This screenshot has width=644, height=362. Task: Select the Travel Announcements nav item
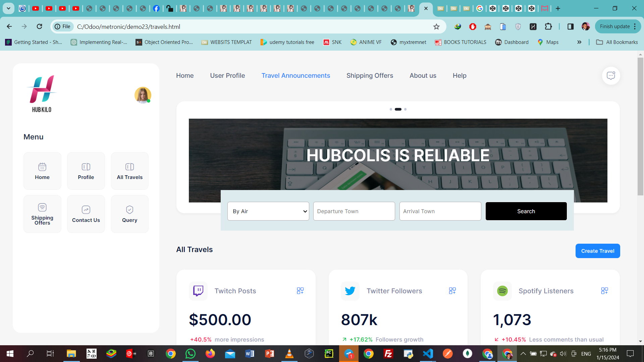296,76
